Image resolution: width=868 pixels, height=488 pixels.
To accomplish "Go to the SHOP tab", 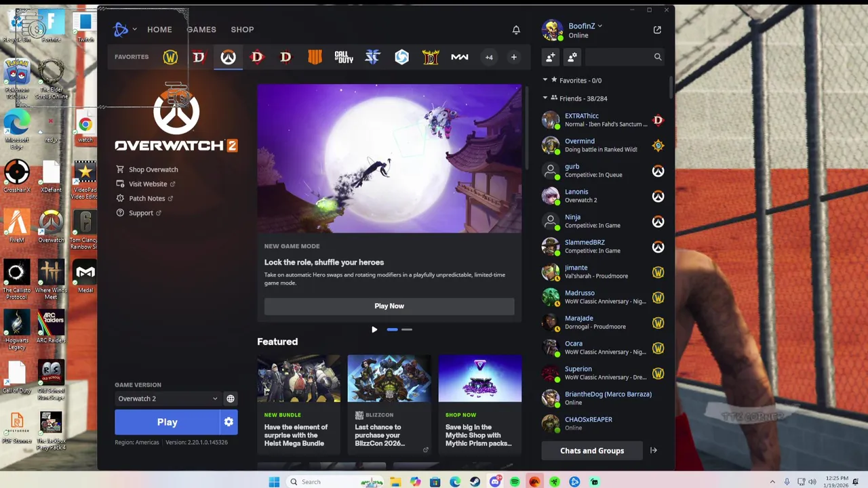I will pyautogui.click(x=242, y=30).
